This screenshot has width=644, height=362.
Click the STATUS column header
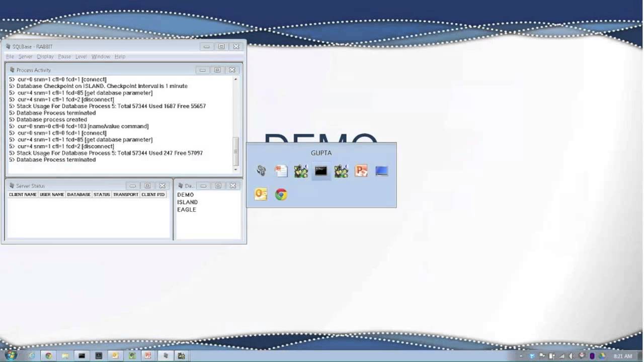point(102,195)
